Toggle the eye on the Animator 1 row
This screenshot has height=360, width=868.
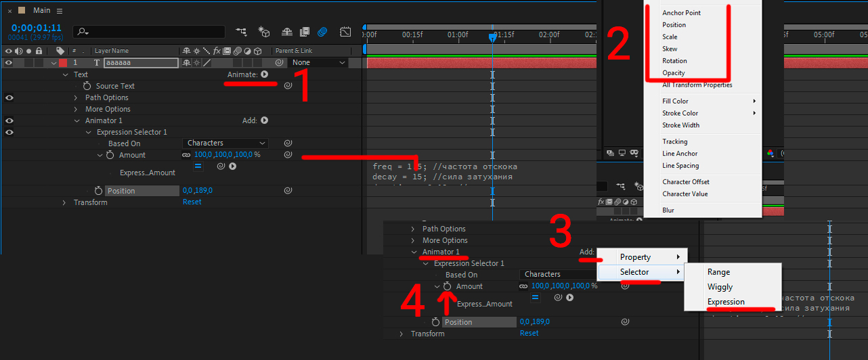(x=9, y=120)
